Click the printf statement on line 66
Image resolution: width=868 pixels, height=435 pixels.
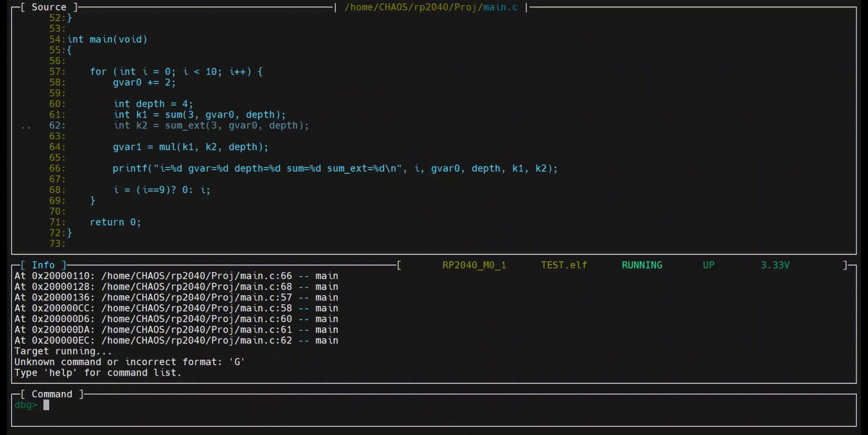335,169
